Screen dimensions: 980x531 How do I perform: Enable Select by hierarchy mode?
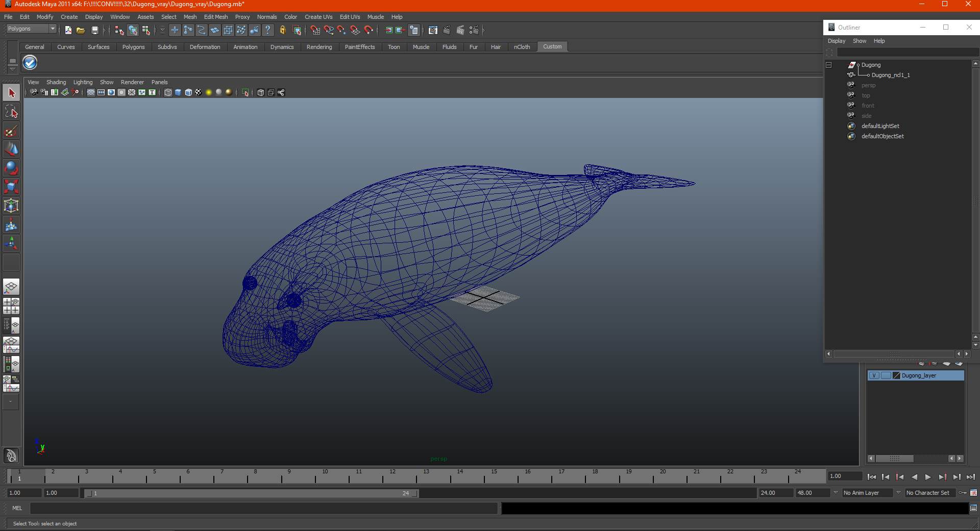[119, 30]
